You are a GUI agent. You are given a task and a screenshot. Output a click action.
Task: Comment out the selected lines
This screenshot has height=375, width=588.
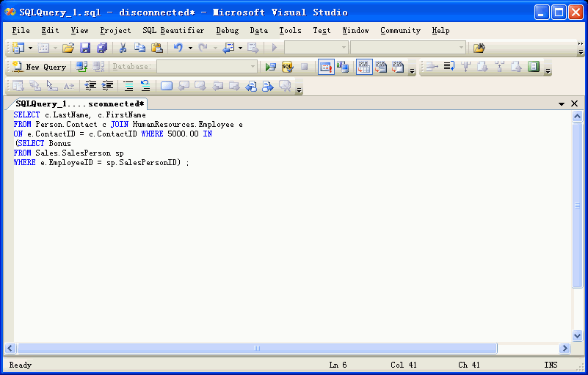click(128, 86)
